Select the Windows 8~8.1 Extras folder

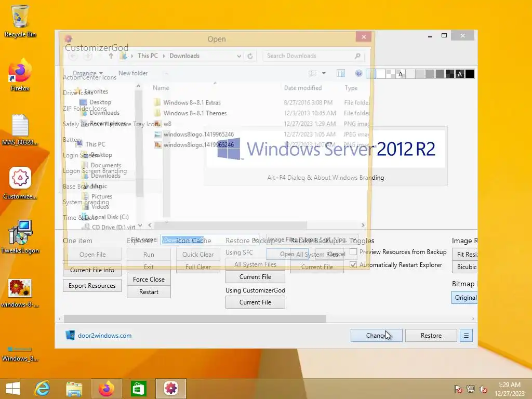[x=192, y=102]
